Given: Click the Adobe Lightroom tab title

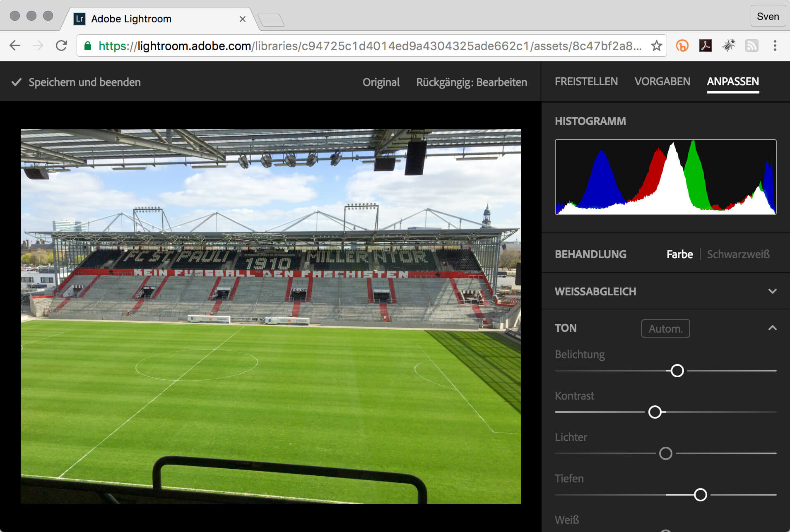Looking at the screenshot, I should 131,19.
